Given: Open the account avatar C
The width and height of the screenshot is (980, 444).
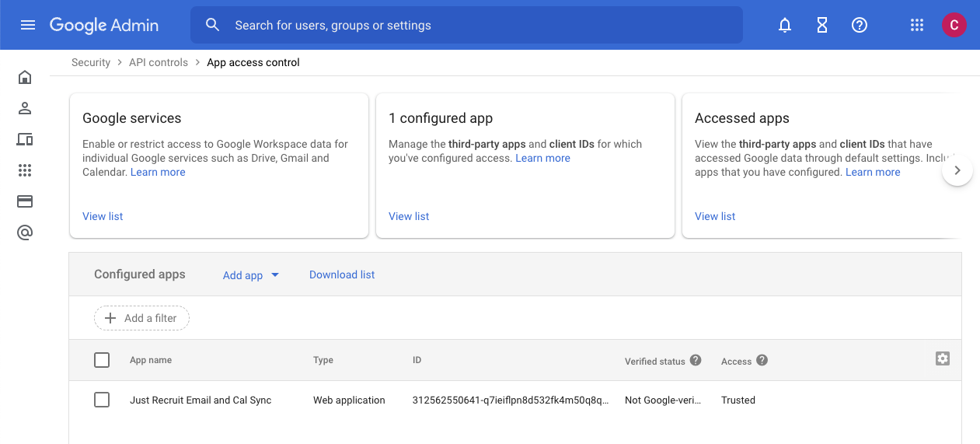Looking at the screenshot, I should point(954,25).
